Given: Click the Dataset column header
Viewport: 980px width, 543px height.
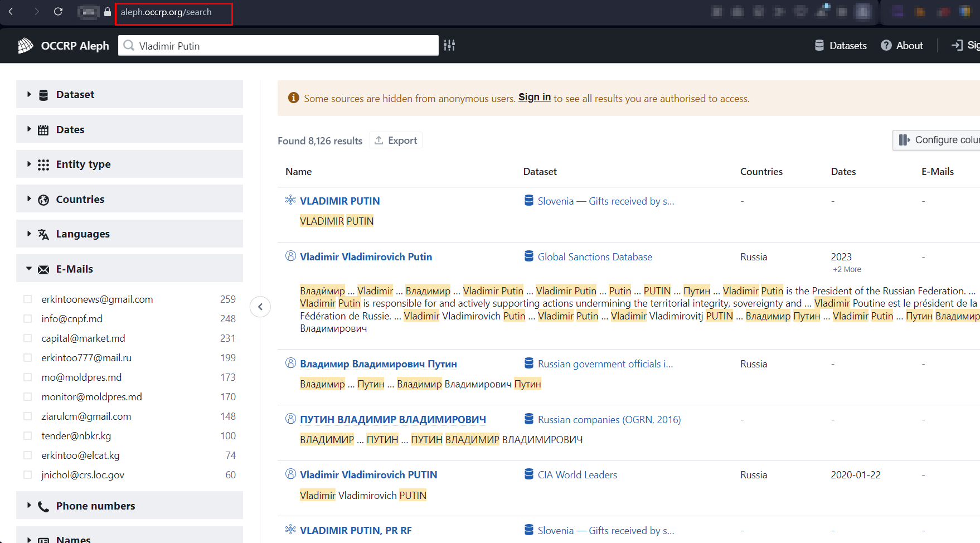Looking at the screenshot, I should (540, 172).
